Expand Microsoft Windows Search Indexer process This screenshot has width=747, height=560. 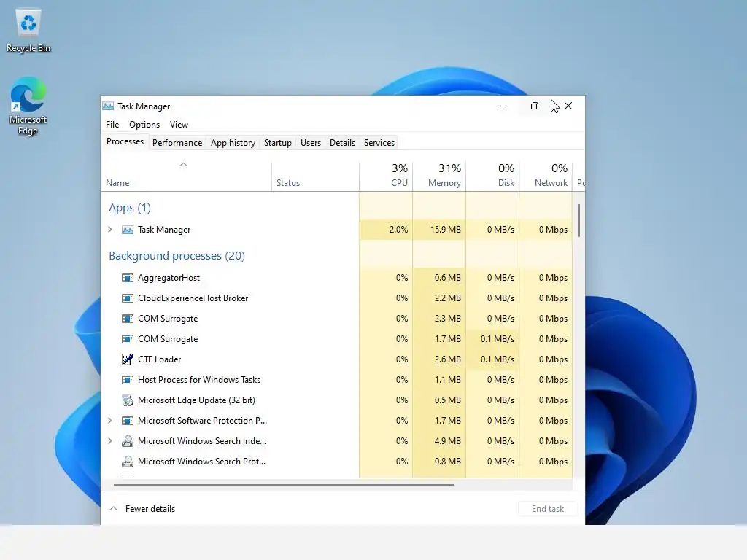(x=110, y=441)
